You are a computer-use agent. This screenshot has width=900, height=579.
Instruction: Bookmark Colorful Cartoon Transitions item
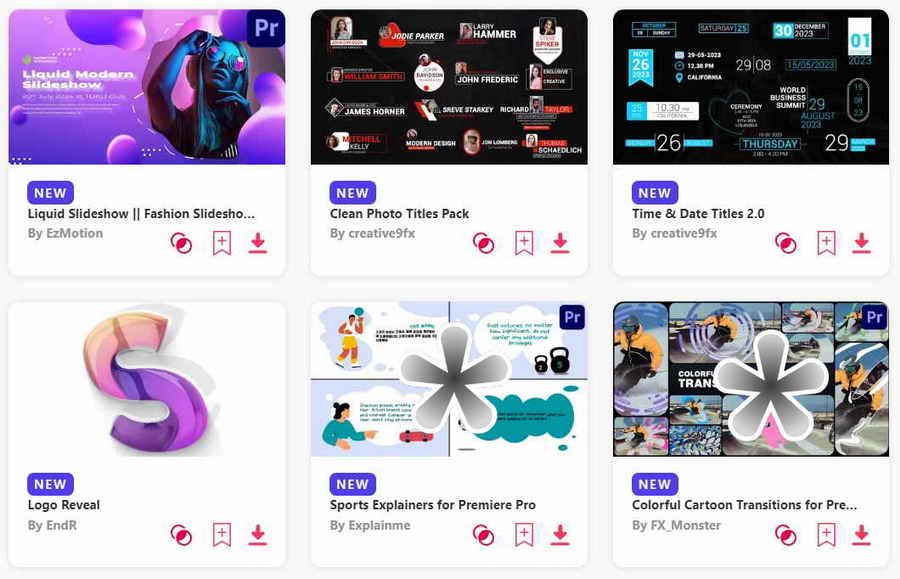tap(827, 535)
